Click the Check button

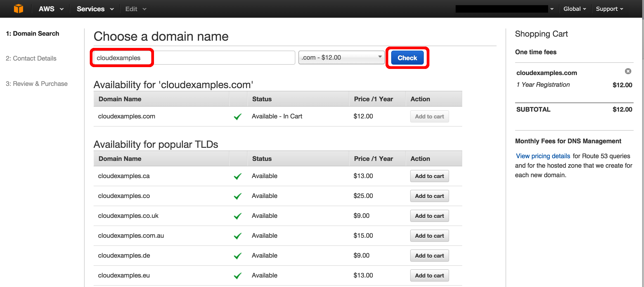(407, 57)
